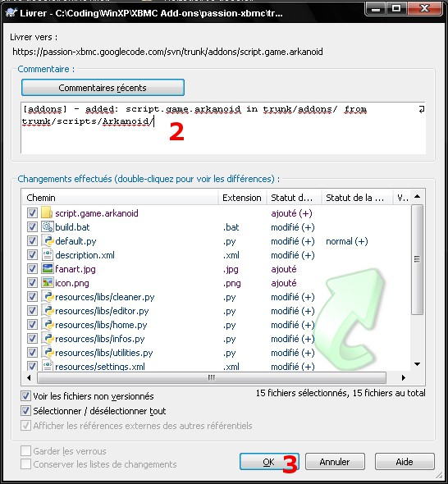
Task: Open 'Commentaires récents' button
Action: click(103, 88)
